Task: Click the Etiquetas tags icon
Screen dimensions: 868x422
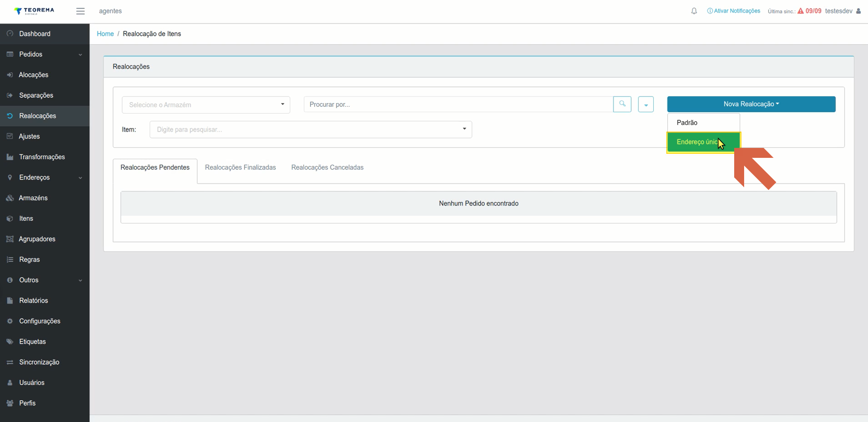Action: point(10,341)
